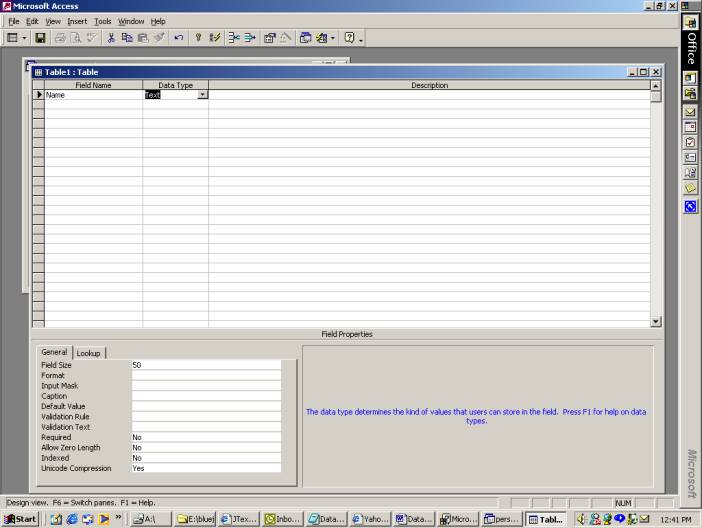
Task: Click the Input Mask property box
Action: pyautogui.click(x=206, y=386)
